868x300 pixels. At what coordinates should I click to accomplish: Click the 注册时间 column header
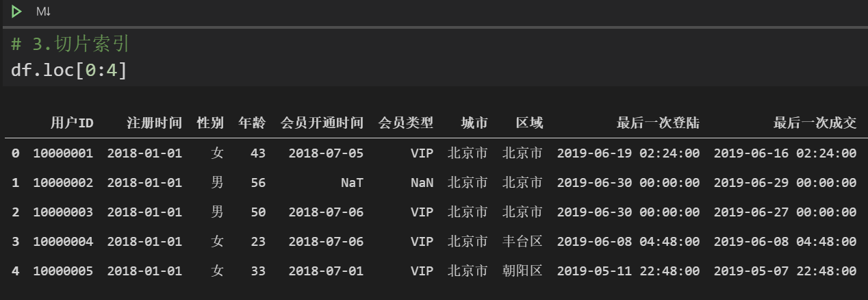pyautogui.click(x=155, y=123)
